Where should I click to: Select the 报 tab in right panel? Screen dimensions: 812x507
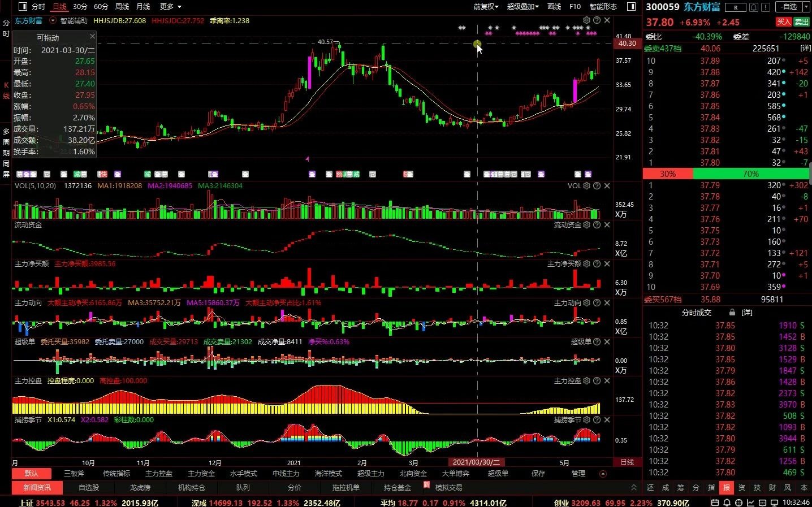pyautogui.click(x=727, y=487)
